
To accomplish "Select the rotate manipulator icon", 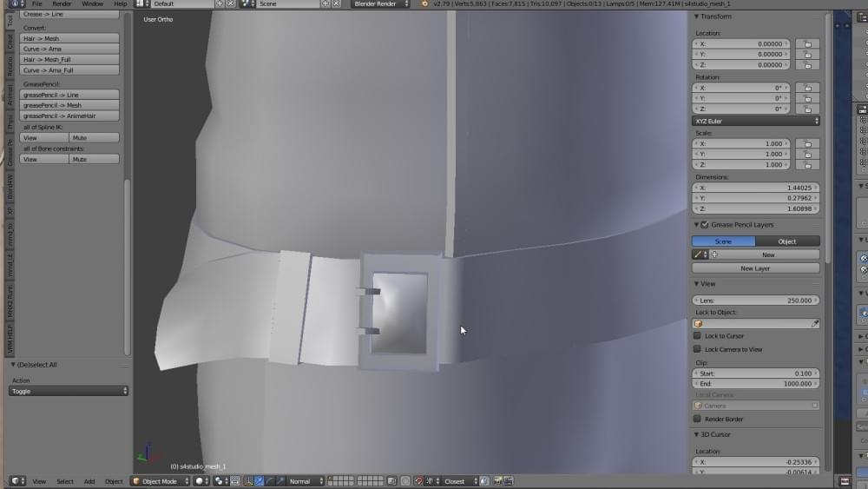I will click(270, 481).
